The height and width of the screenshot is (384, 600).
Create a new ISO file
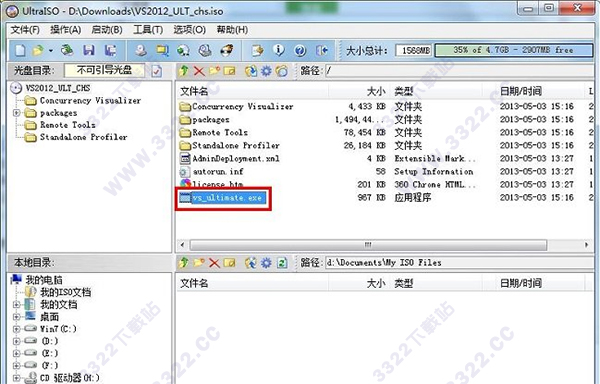point(20,50)
